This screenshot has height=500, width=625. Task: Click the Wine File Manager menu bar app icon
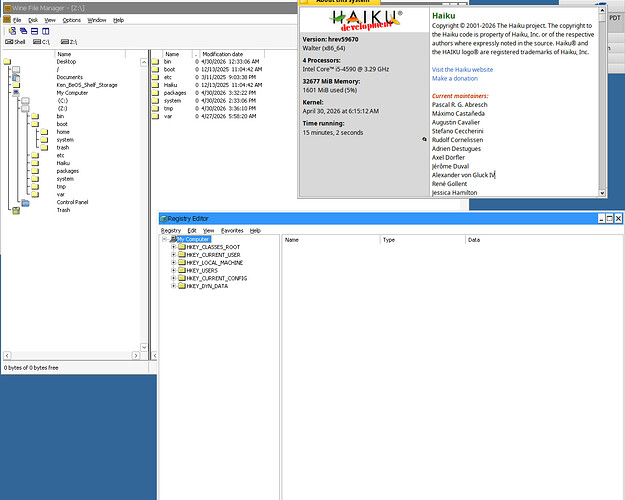tap(7, 20)
